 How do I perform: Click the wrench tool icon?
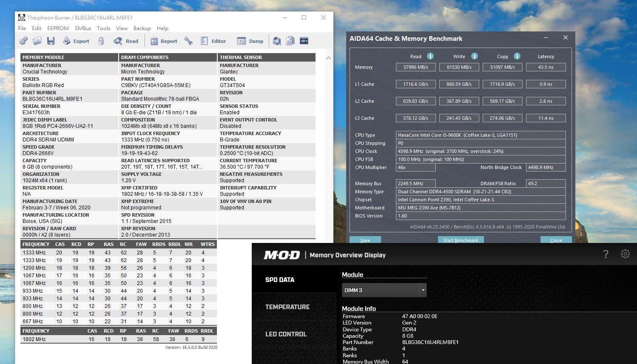(188, 41)
